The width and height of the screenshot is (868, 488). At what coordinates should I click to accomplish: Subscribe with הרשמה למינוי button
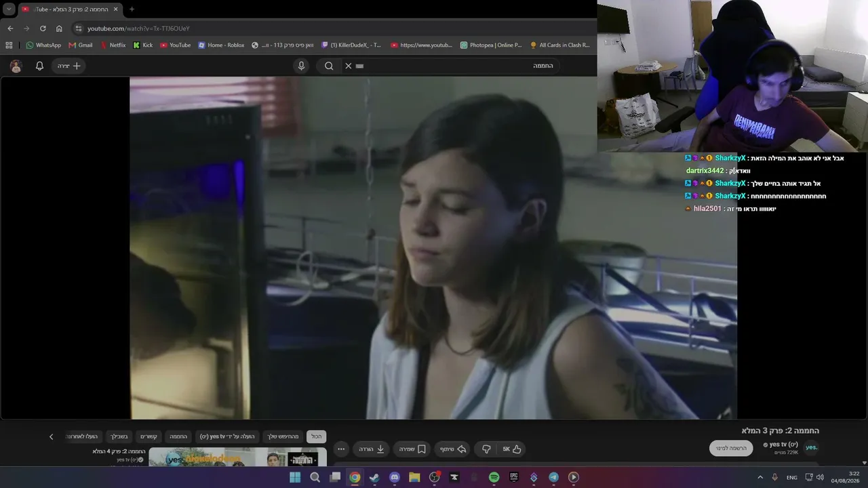[x=732, y=448]
